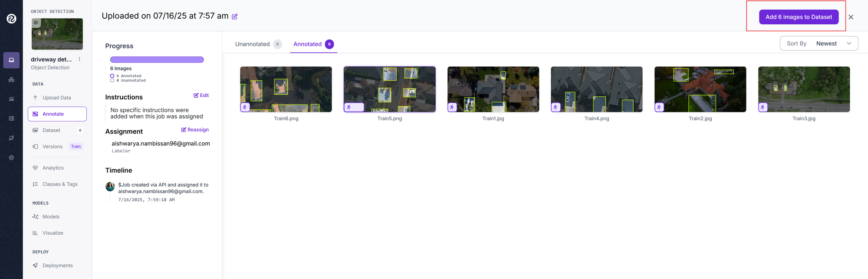Image resolution: width=868 pixels, height=279 pixels.
Task: Close the annotation job panel with X
Action: tap(851, 17)
